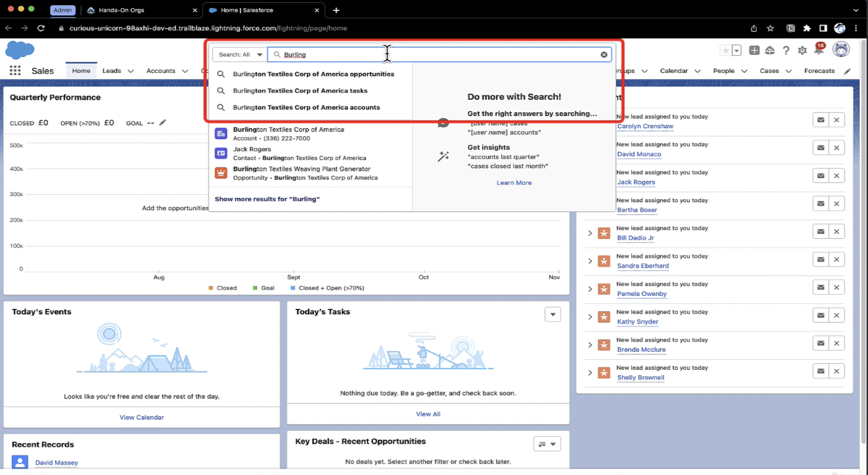Email lead Bill Dadio Jr
This screenshot has height=475, width=868.
[x=821, y=232]
